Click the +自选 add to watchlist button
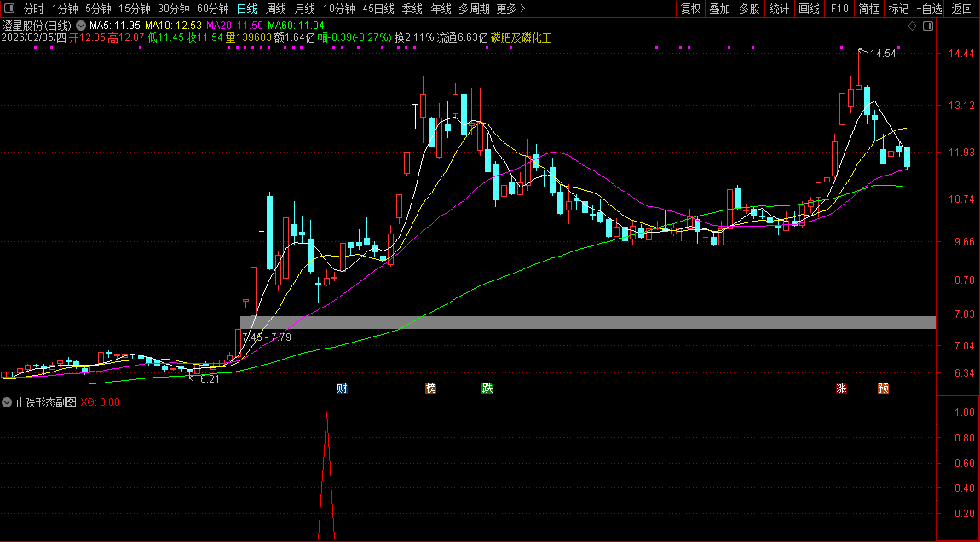The width and height of the screenshot is (980, 542). tap(929, 9)
